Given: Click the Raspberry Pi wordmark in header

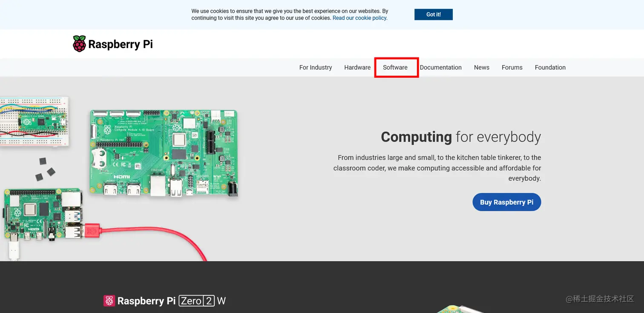Looking at the screenshot, I should 121,44.
